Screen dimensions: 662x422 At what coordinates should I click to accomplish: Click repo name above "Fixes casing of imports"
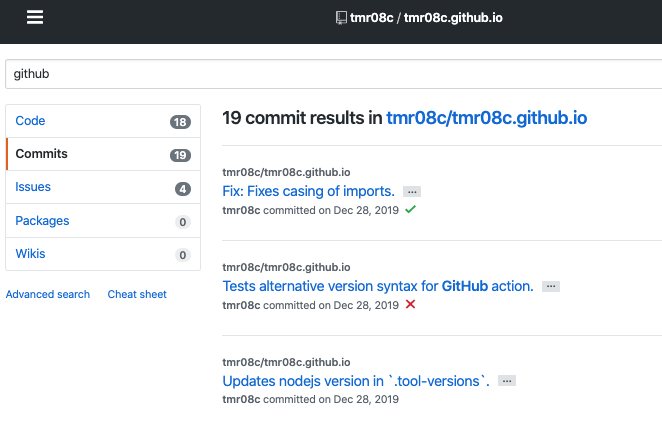pyautogui.click(x=286, y=172)
